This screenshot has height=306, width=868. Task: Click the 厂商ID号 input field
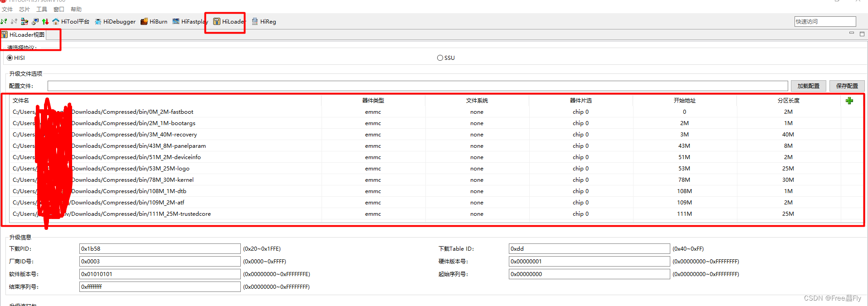[x=160, y=261]
